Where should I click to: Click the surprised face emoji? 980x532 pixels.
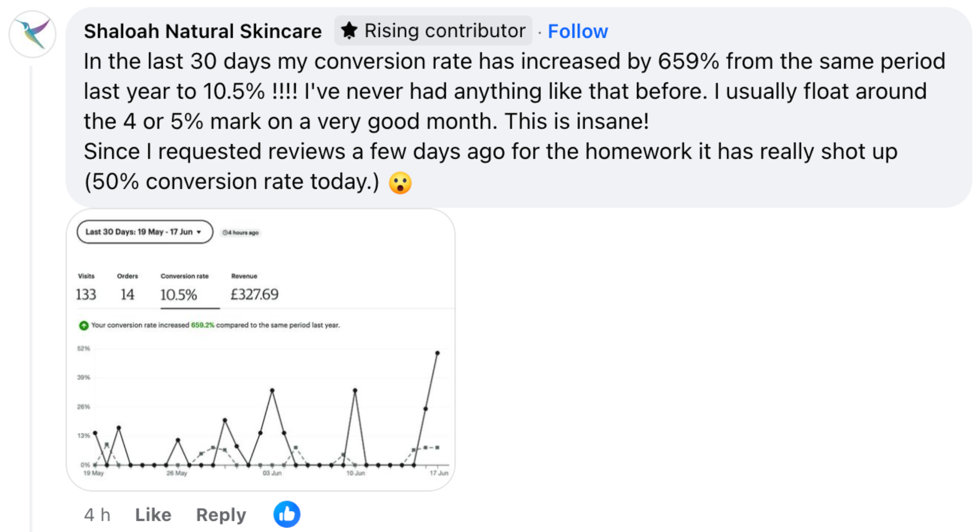tap(400, 183)
